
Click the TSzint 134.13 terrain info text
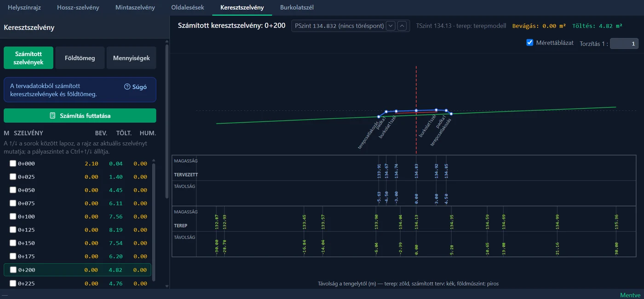[x=461, y=26]
